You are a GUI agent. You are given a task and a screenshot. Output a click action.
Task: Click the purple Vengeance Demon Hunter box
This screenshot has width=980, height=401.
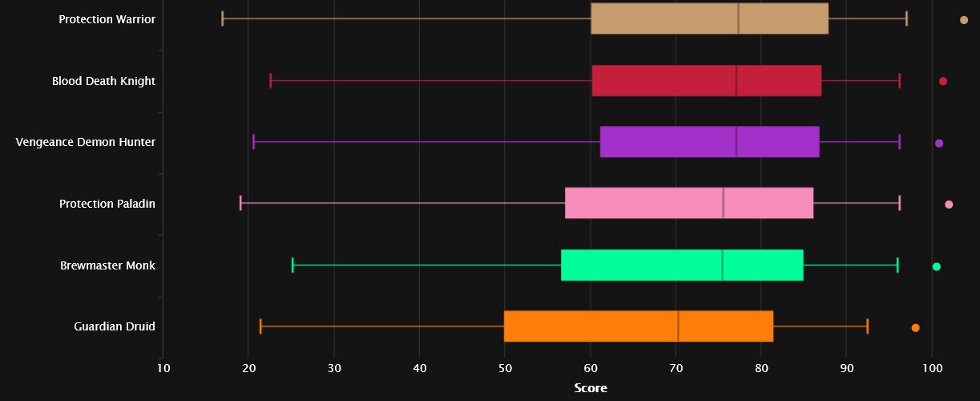point(709,143)
